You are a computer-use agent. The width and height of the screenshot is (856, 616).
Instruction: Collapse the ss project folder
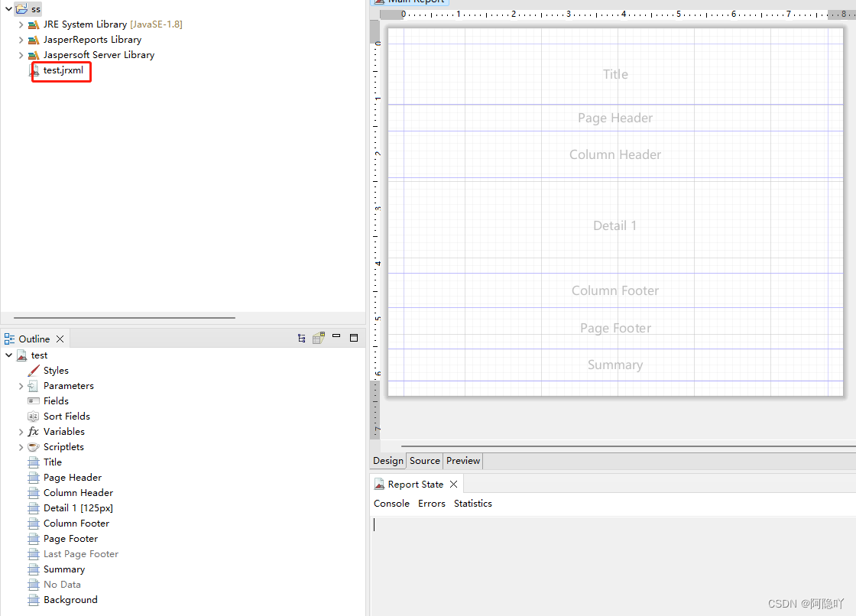pos(8,8)
